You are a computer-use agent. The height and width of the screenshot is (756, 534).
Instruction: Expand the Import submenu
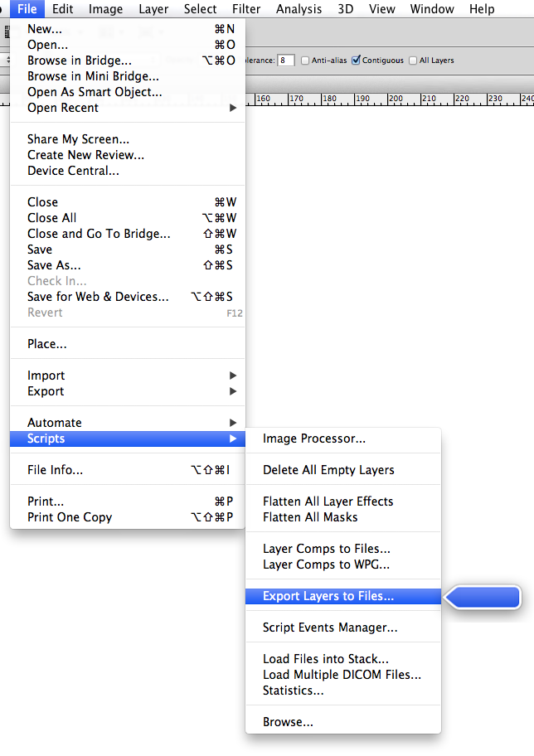point(128,376)
